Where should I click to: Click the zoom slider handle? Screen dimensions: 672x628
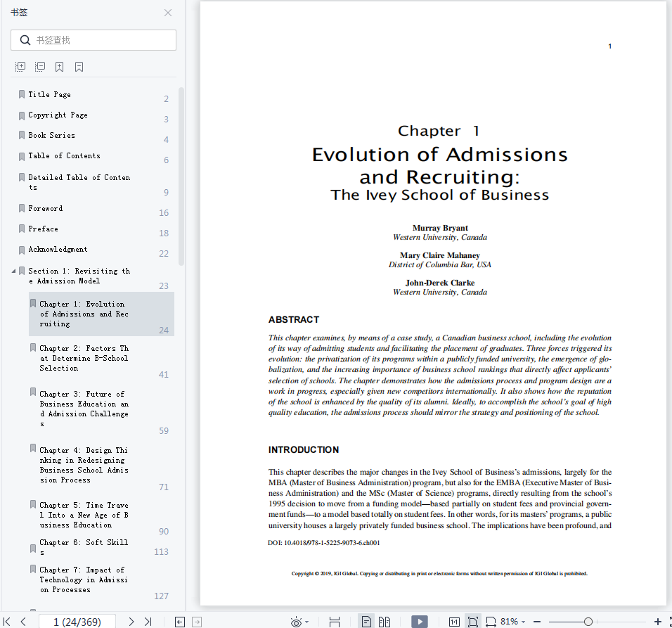pos(588,622)
